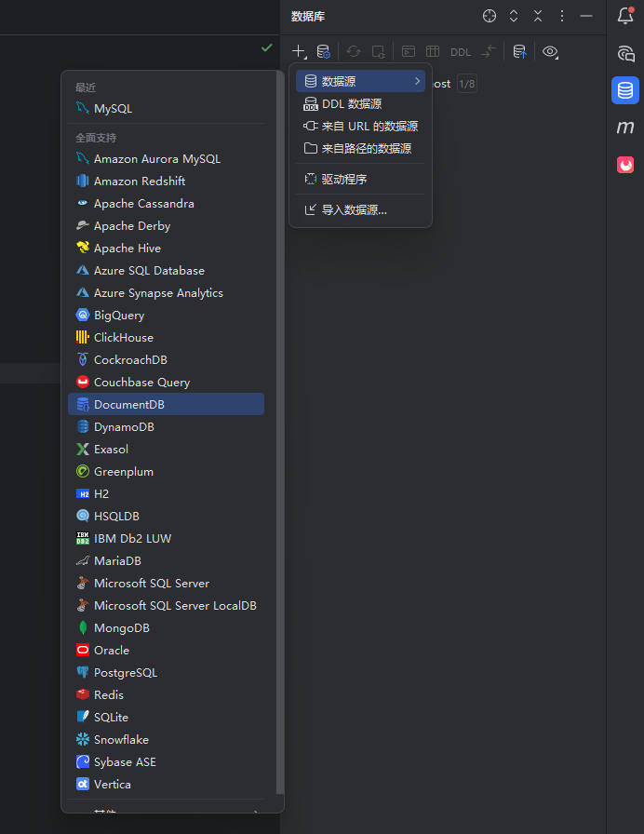Viewport: 644px width, 834px height.
Task: Open data source properties icon
Action: coord(323,52)
